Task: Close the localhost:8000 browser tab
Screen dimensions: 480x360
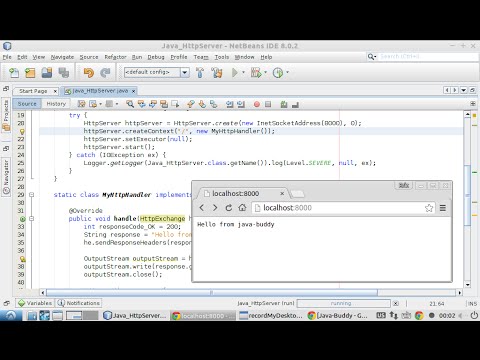Action: (x=282, y=193)
